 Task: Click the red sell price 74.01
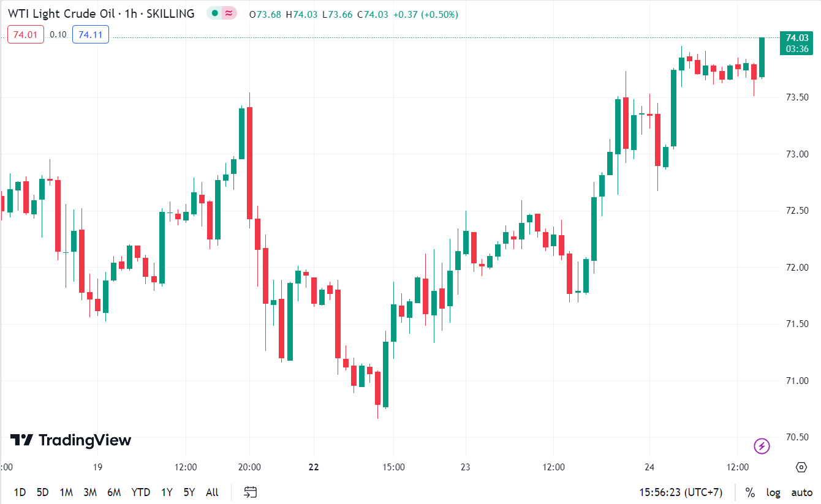[x=25, y=35]
